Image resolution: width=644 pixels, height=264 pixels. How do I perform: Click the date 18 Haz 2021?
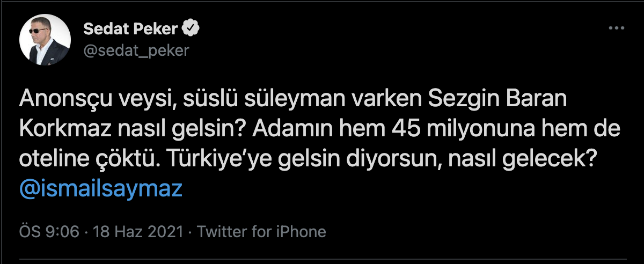pyautogui.click(x=138, y=232)
